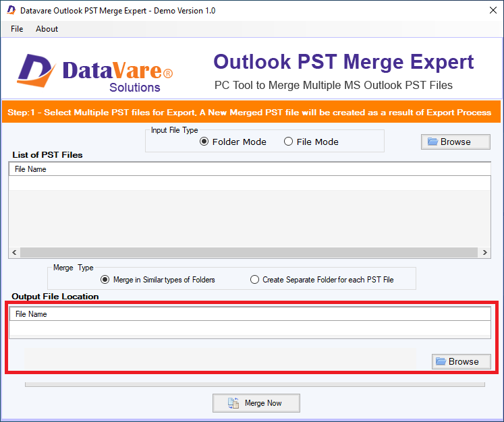Choose Merge in Similar types of Folders
This screenshot has height=422, width=504.
tap(157, 280)
